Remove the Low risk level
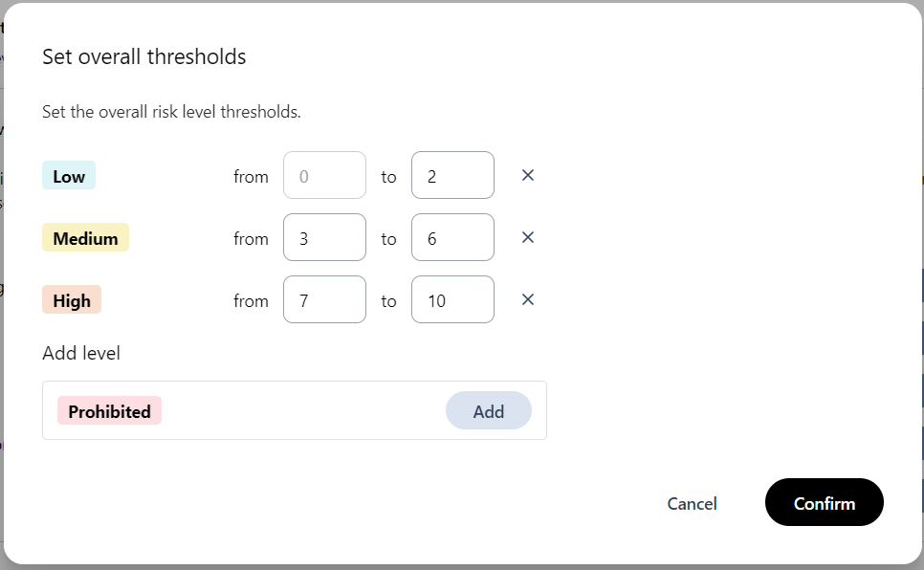The height and width of the screenshot is (570, 924). point(527,176)
